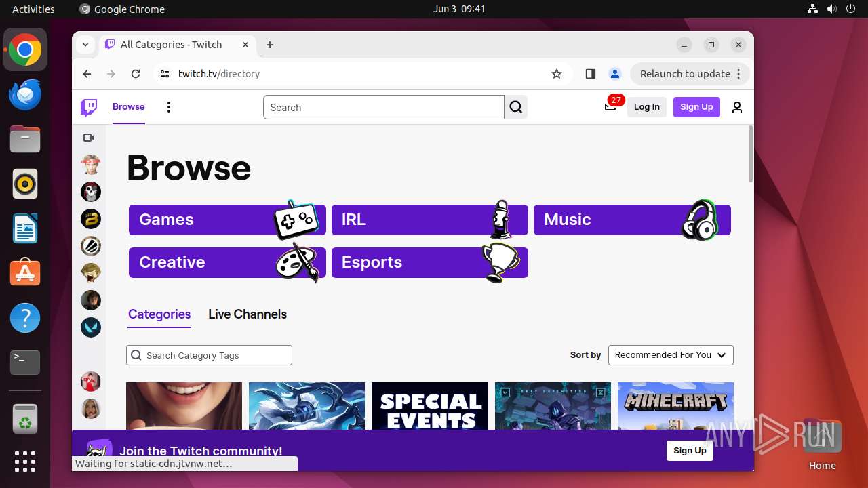The width and height of the screenshot is (868, 488).
Task: Close the All Categories - Twitch tab
Action: tap(245, 45)
